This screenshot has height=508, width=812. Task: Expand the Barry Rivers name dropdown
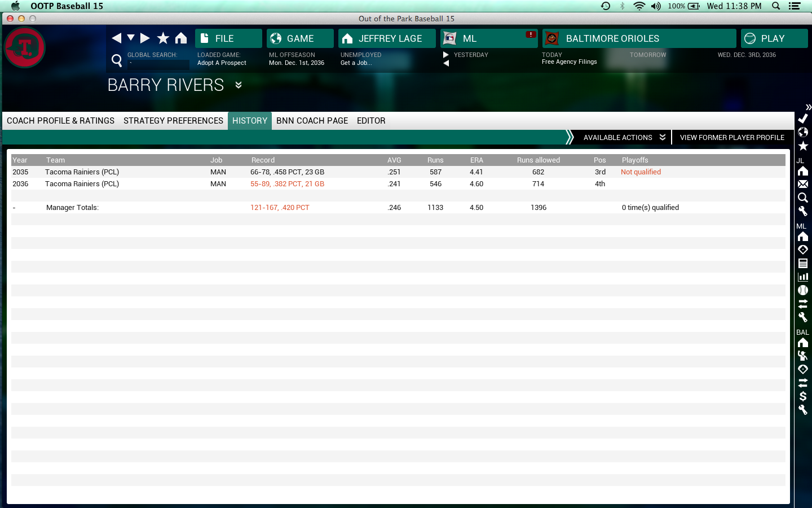click(x=239, y=85)
